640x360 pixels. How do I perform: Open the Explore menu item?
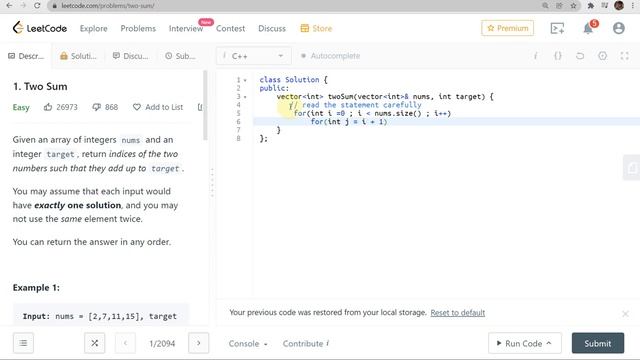coord(93,29)
